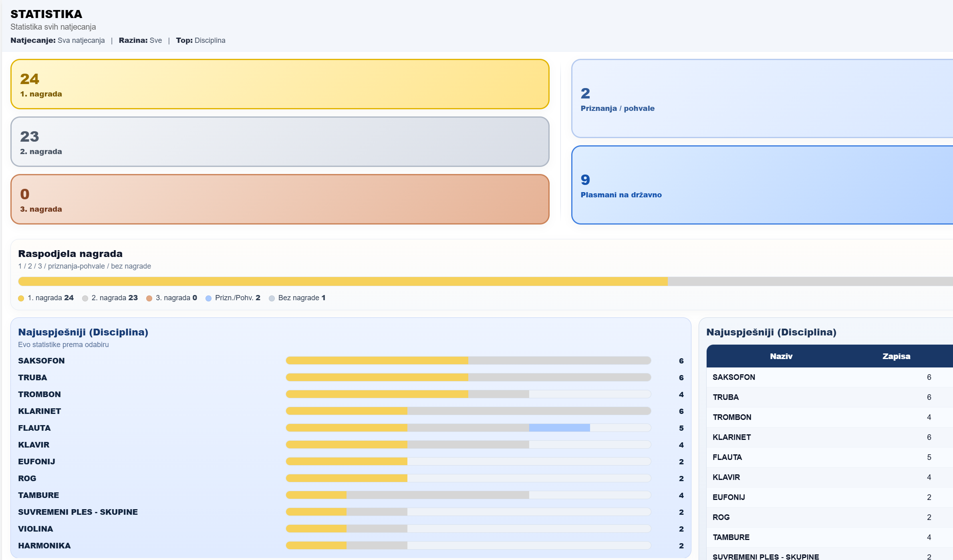Click the Natjecanje filter label

pyautogui.click(x=33, y=40)
